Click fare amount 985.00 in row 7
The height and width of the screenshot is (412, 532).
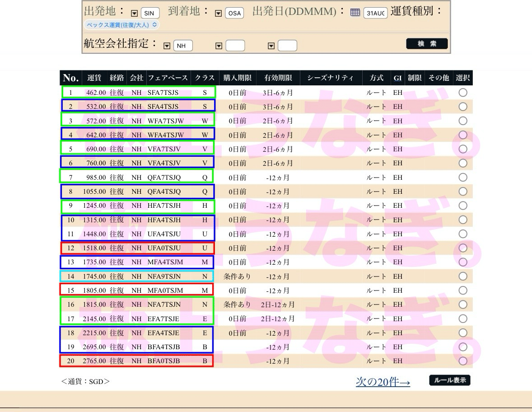(x=96, y=177)
